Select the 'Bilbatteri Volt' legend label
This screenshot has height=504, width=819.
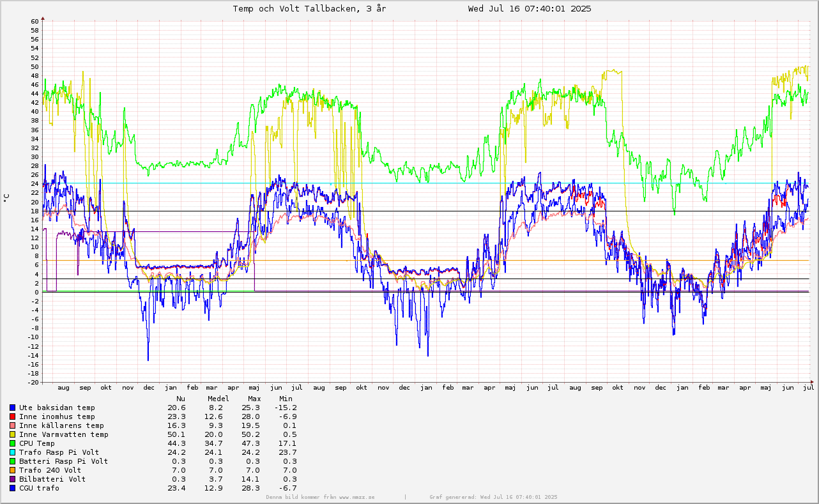click(52, 479)
